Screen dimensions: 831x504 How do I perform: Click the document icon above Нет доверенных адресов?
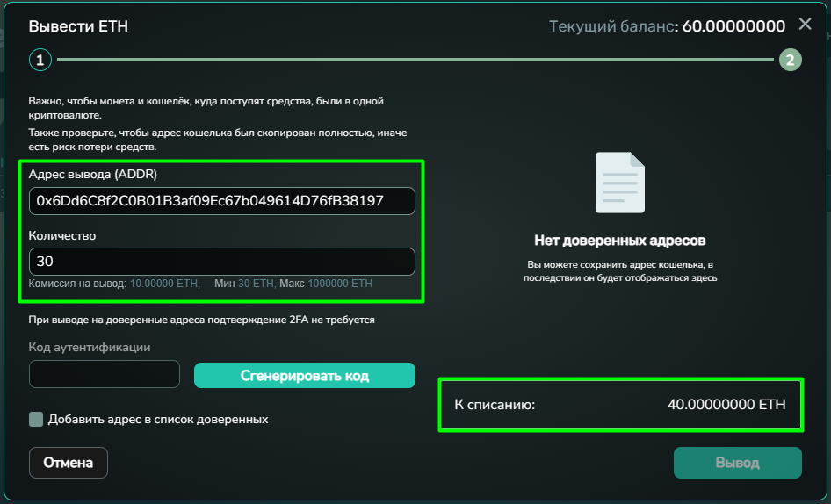619,183
